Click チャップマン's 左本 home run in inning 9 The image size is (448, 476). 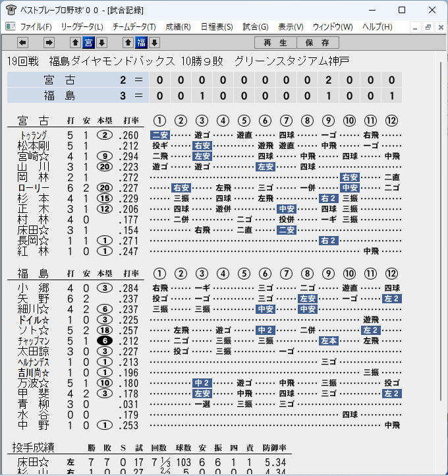point(329,341)
